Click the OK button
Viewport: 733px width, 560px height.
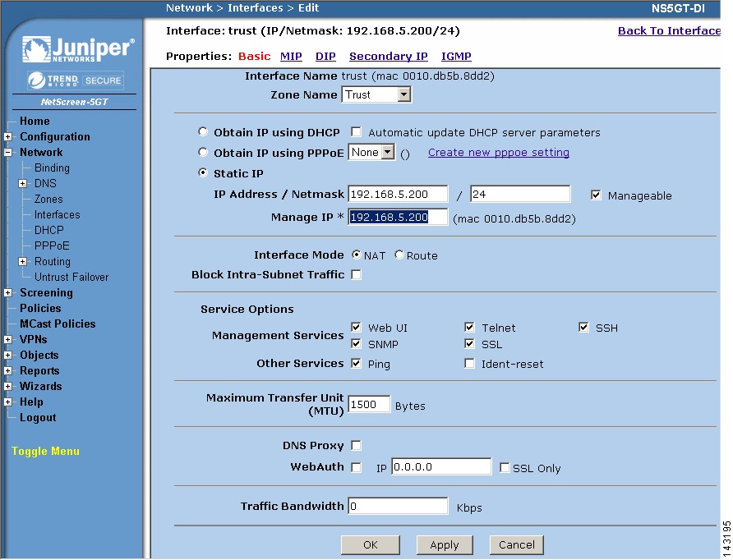point(371,544)
